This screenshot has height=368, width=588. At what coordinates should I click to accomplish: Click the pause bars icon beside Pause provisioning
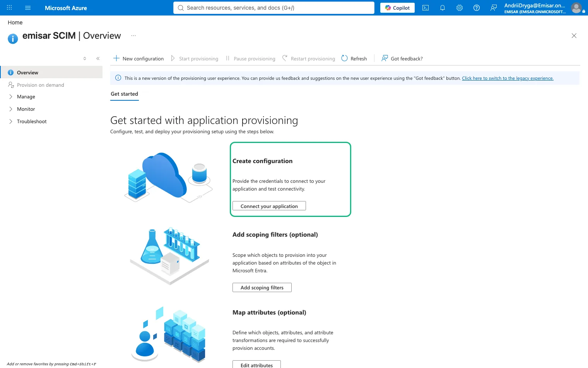pos(227,58)
